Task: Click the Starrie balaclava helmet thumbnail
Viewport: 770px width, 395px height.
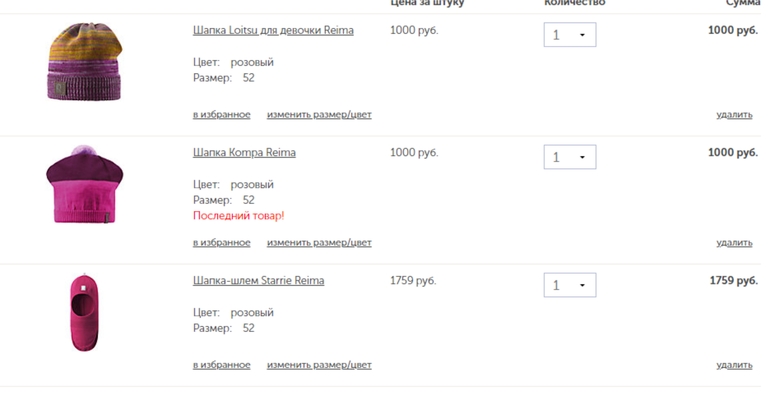Action: (84, 312)
